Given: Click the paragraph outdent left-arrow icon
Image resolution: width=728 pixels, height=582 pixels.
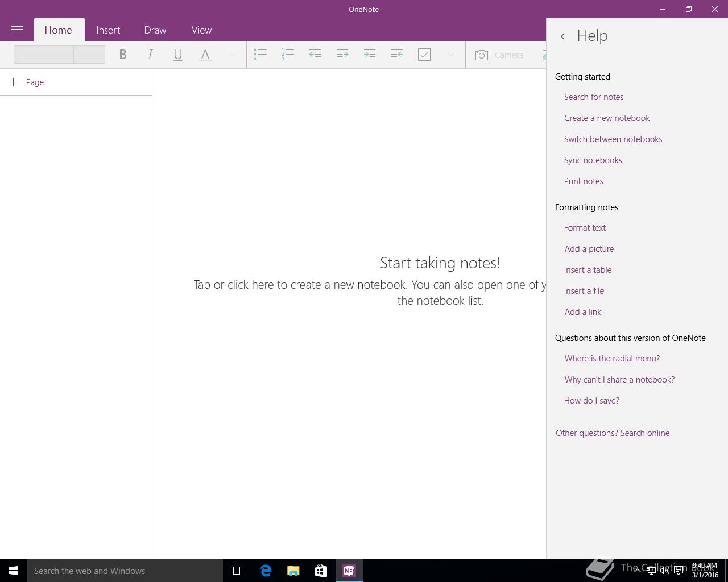Looking at the screenshot, I should coord(397,55).
